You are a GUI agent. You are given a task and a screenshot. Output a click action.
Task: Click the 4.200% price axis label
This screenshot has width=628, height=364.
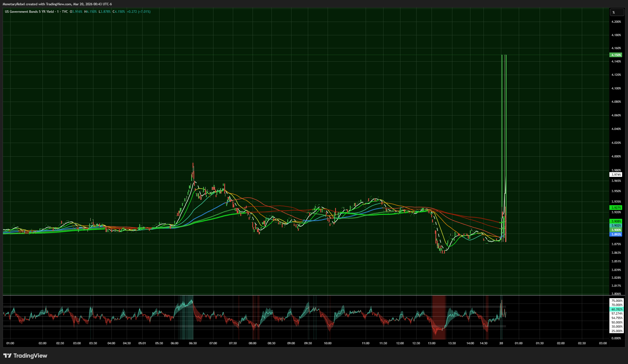616,22
